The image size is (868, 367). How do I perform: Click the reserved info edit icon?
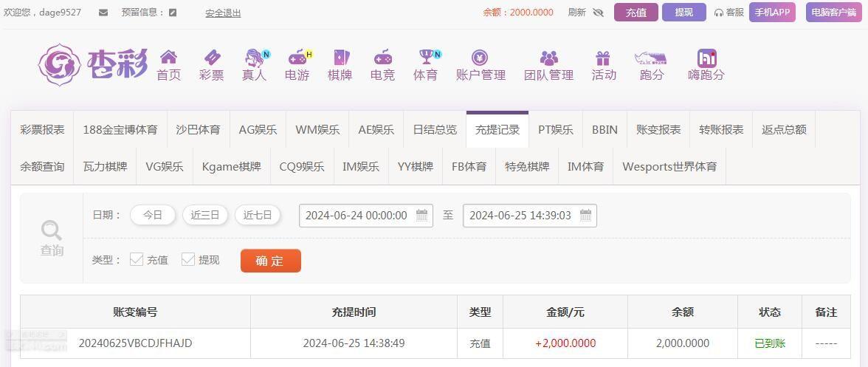(173, 13)
